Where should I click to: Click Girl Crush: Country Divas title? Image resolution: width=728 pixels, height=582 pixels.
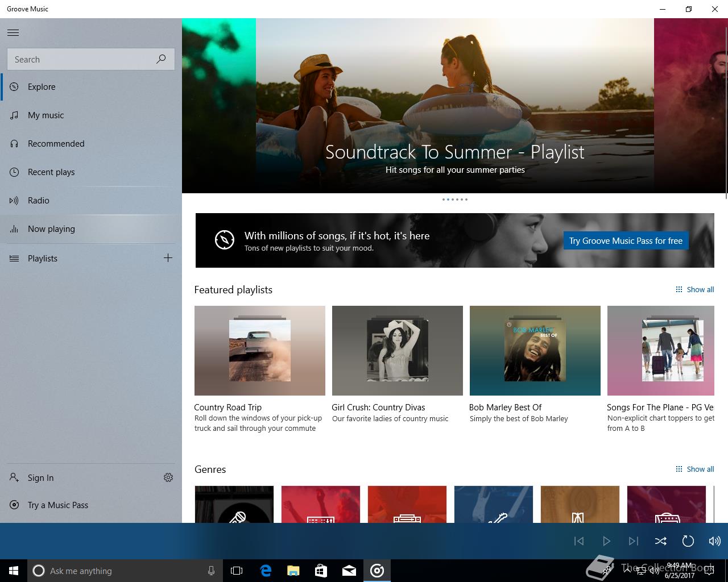tap(378, 408)
